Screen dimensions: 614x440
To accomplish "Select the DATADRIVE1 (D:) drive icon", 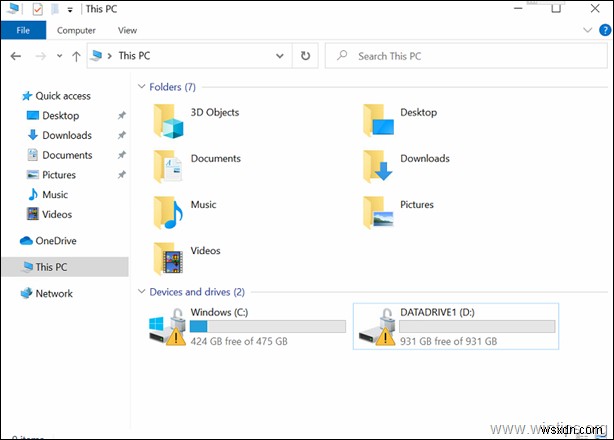I will (x=377, y=326).
